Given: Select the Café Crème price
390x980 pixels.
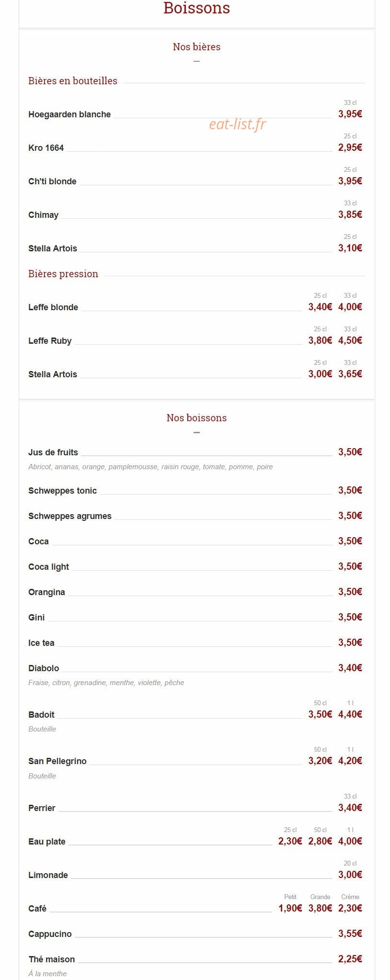Looking at the screenshot, I should pos(350,908).
